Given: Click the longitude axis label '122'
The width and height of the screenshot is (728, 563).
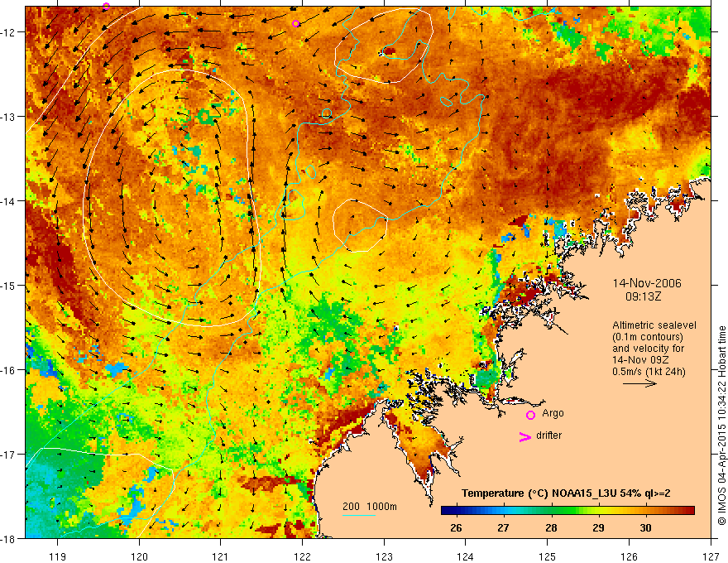Looking at the screenshot, I should [302, 556].
